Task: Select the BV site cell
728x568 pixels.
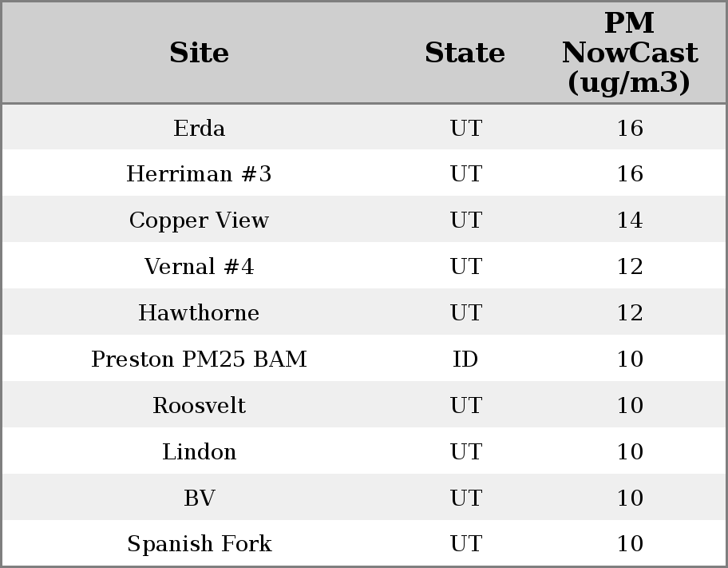Action: 199,498
